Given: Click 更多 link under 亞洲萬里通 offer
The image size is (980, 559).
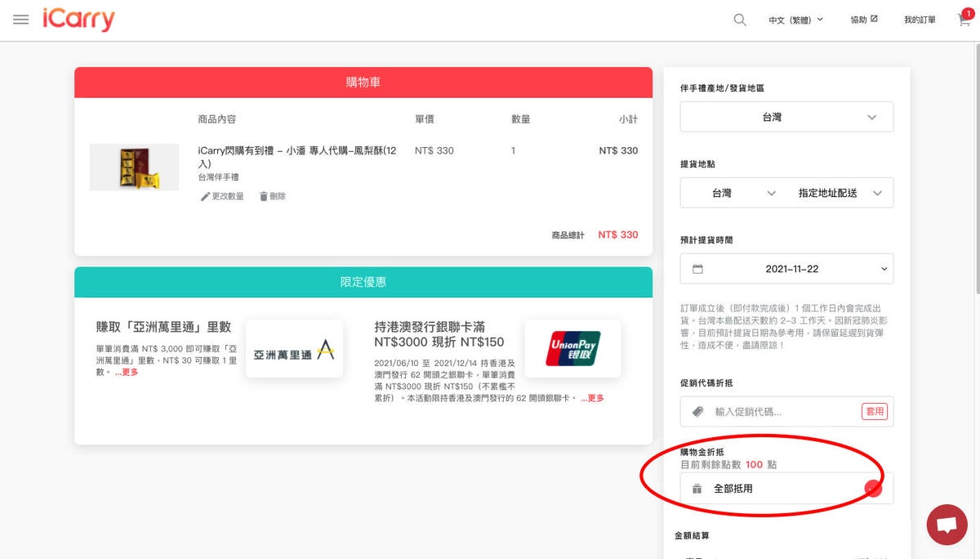Looking at the screenshot, I should pos(127,372).
